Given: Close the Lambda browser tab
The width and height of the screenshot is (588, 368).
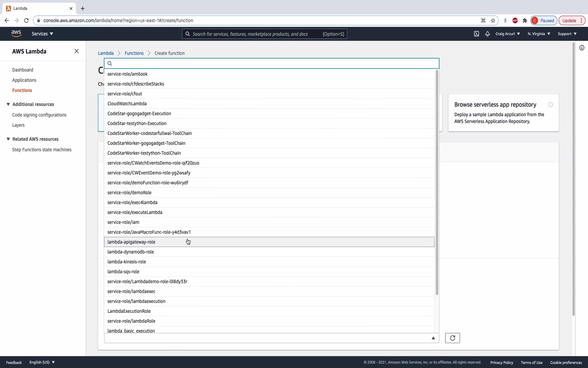Looking at the screenshot, I should [x=71, y=9].
